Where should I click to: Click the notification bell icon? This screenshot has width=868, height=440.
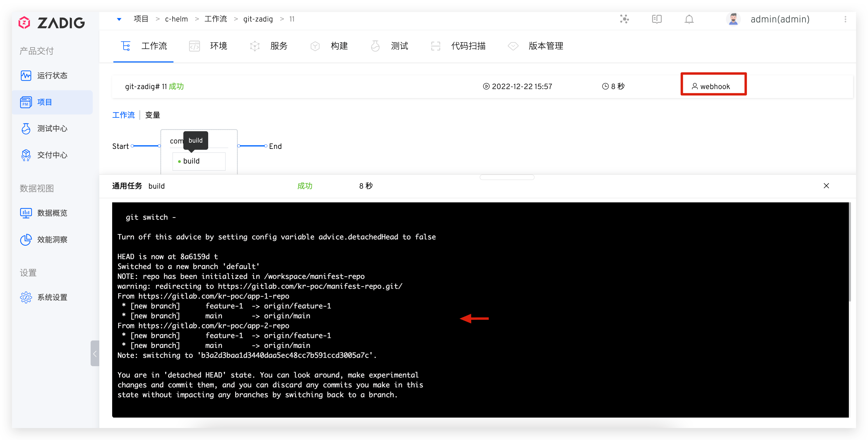click(x=689, y=19)
